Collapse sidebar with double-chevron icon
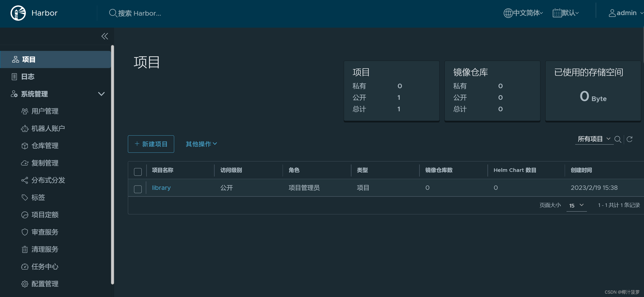 pos(105,36)
